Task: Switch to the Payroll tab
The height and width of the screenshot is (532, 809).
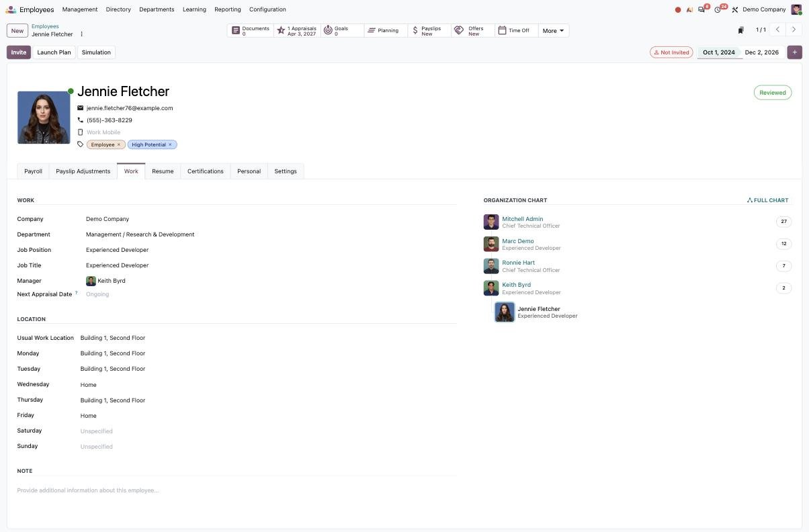Action: point(33,171)
